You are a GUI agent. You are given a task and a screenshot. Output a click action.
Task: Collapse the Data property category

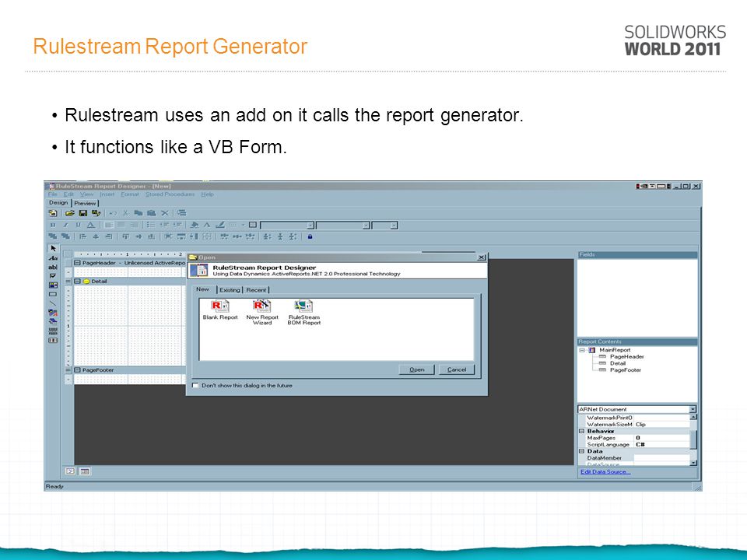coord(582,451)
